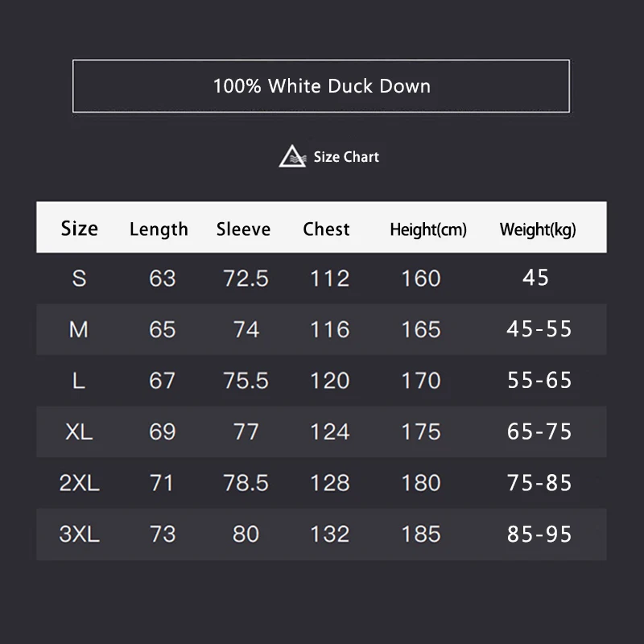Click the Sleeve column header
644x644 pixels.
click(x=243, y=229)
